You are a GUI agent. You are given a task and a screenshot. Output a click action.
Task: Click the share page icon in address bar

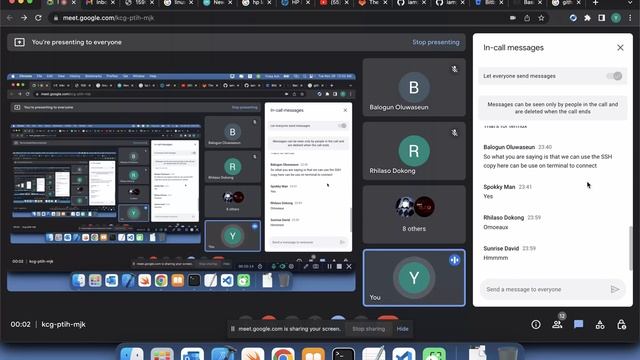click(527, 18)
